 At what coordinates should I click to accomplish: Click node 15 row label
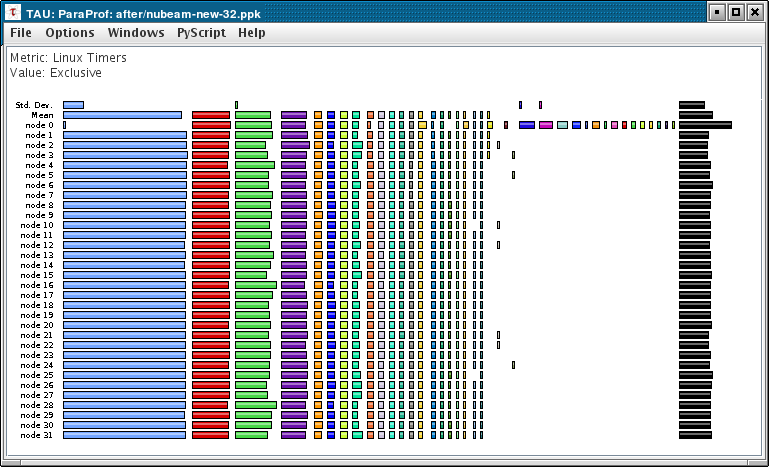pyautogui.click(x=37, y=275)
